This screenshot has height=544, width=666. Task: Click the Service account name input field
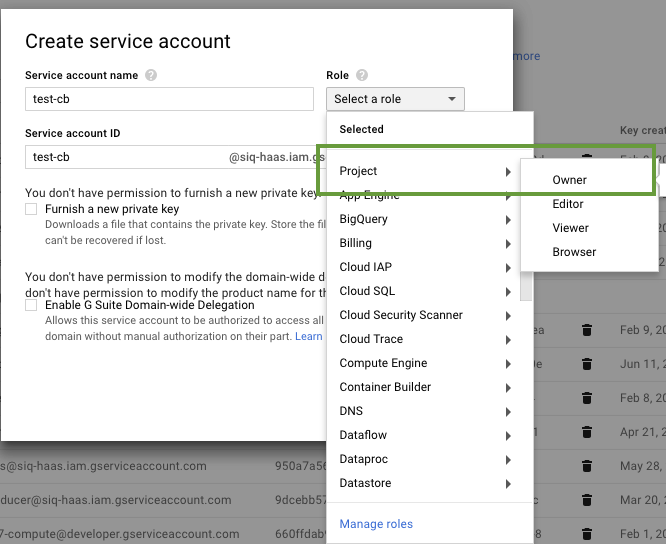pyautogui.click(x=169, y=99)
